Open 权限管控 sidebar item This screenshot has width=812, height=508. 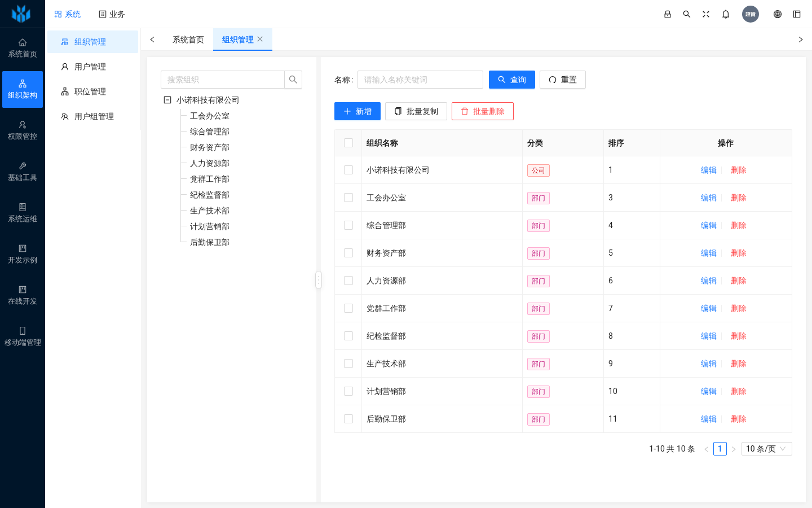pos(23,130)
